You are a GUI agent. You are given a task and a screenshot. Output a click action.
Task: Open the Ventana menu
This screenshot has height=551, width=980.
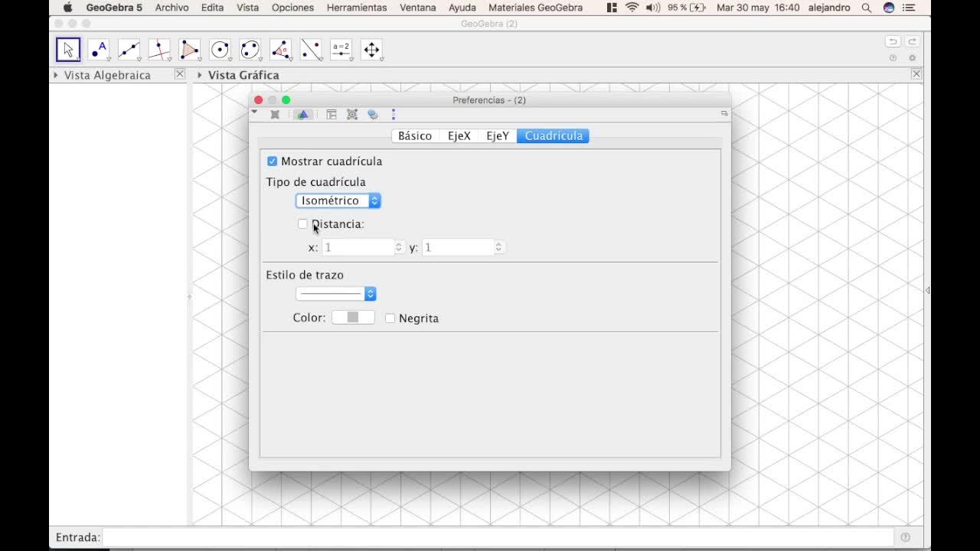pyautogui.click(x=418, y=8)
